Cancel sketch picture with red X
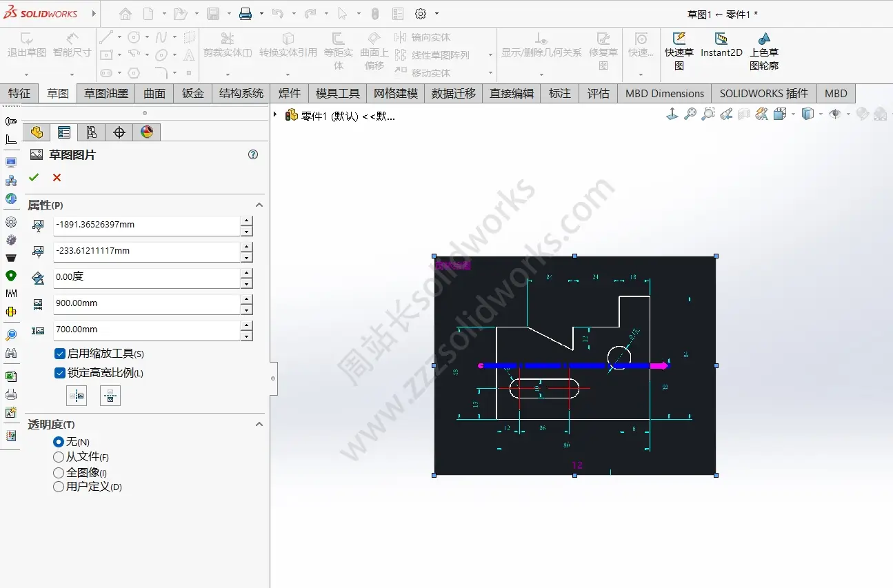The width and height of the screenshot is (893, 588). point(57,178)
